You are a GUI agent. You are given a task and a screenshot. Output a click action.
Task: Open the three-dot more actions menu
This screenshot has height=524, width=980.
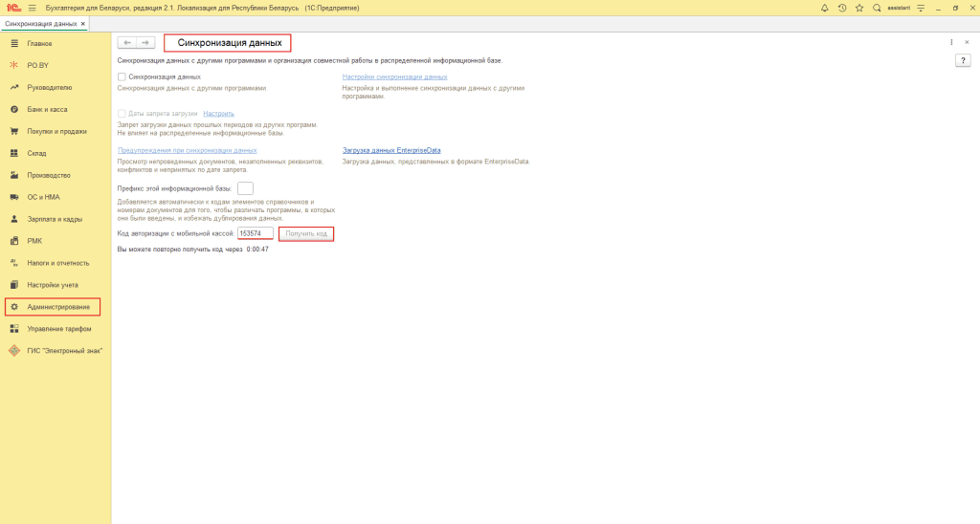pyautogui.click(x=951, y=42)
